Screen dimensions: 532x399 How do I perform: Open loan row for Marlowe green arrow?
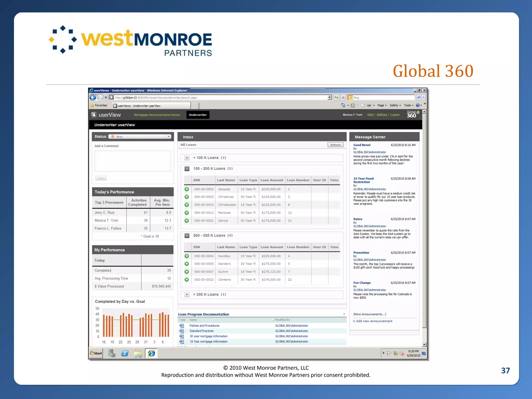(x=187, y=213)
